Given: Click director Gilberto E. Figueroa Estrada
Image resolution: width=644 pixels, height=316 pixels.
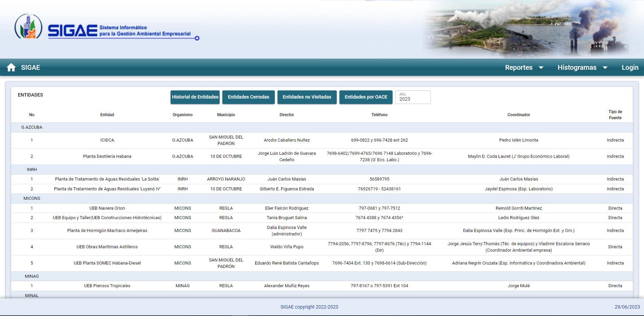Looking at the screenshot, I should coord(287,189).
